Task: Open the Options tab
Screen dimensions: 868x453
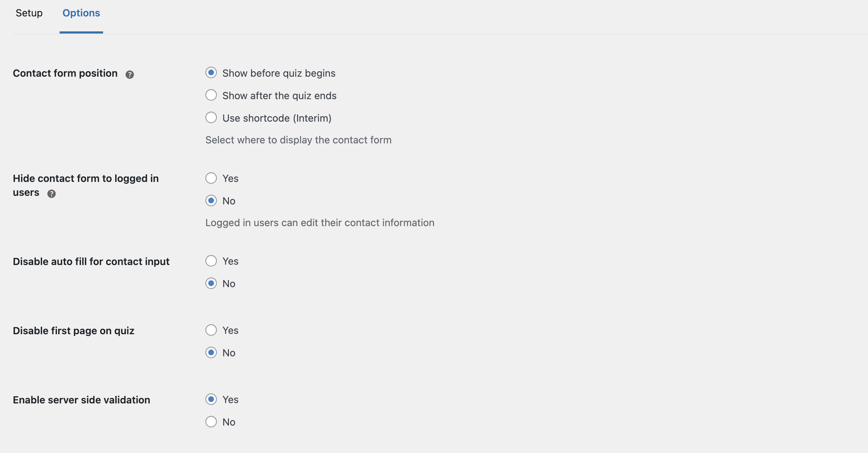Action: click(x=81, y=13)
